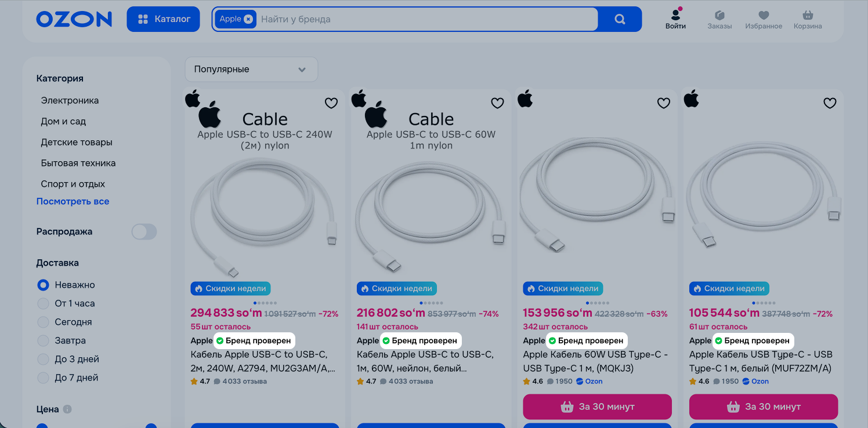Open the Войти login icon
Image resolution: width=868 pixels, height=428 pixels.
pos(675,19)
